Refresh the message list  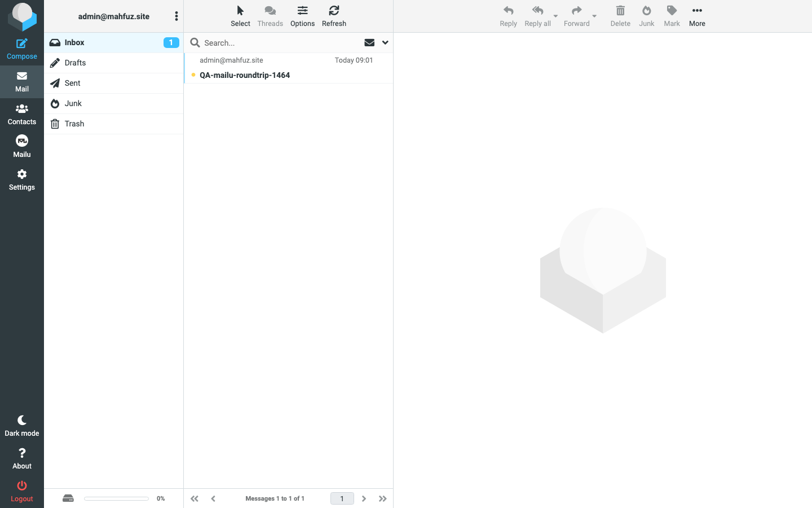(334, 16)
